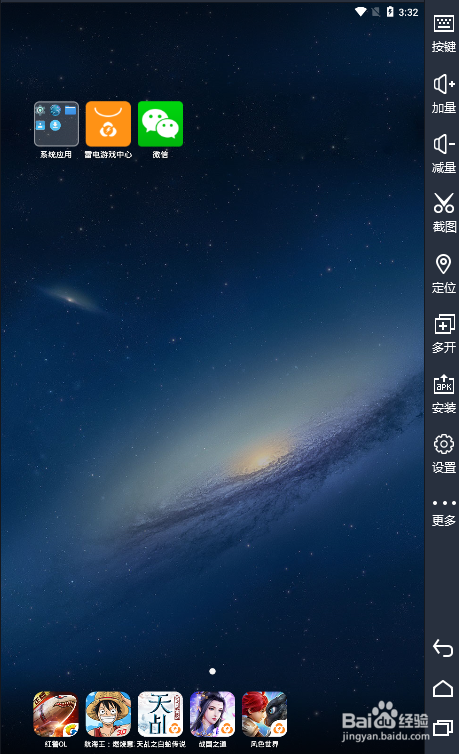Launch the 天乩之白蛇传说 game
This screenshot has height=754, width=459.
(160, 714)
